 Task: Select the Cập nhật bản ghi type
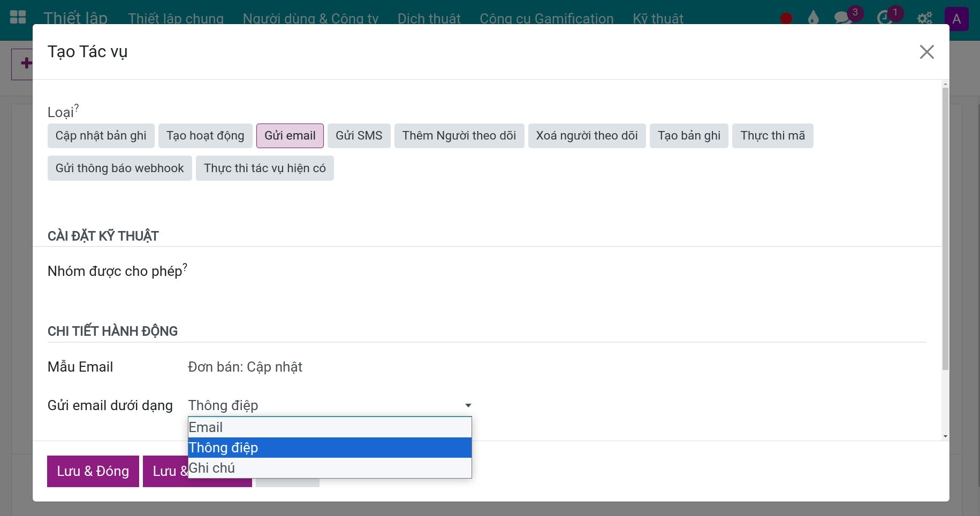101,136
